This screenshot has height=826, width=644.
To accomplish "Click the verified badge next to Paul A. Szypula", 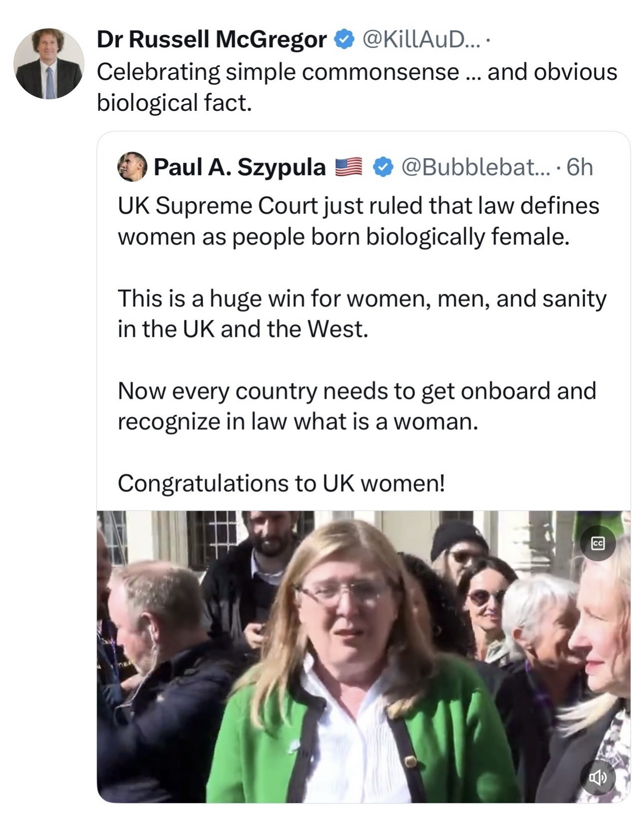I will tap(383, 167).
